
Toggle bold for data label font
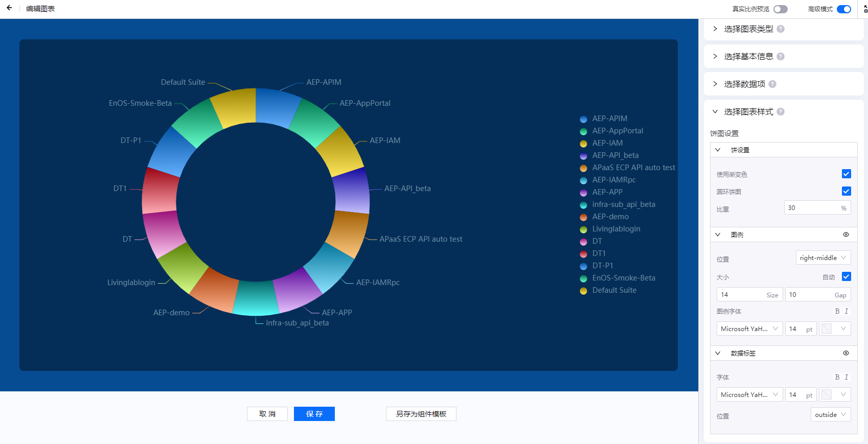pyautogui.click(x=837, y=377)
